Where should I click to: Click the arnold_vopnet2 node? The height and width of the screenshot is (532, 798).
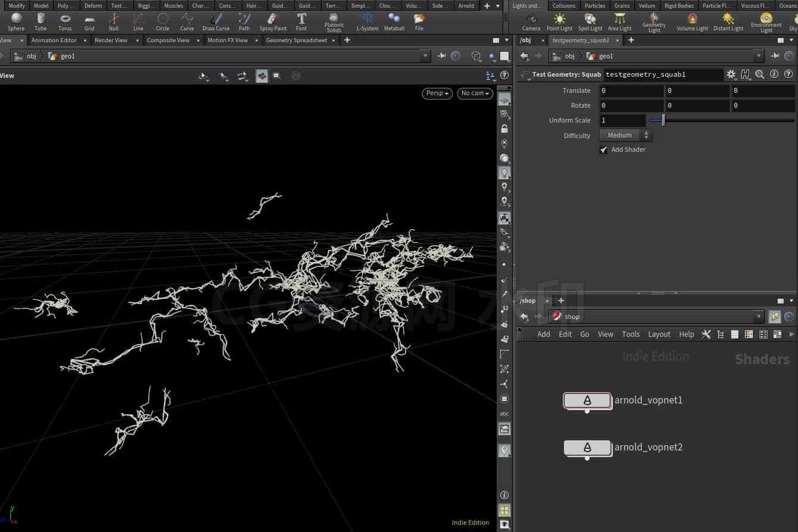coord(587,447)
